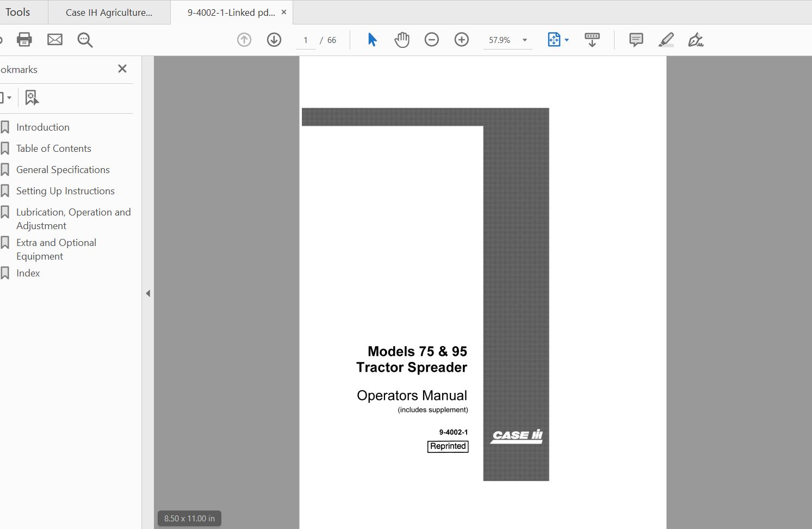Expand the page fit options arrow
Image resolution: width=812 pixels, height=529 pixels.
pyautogui.click(x=567, y=40)
